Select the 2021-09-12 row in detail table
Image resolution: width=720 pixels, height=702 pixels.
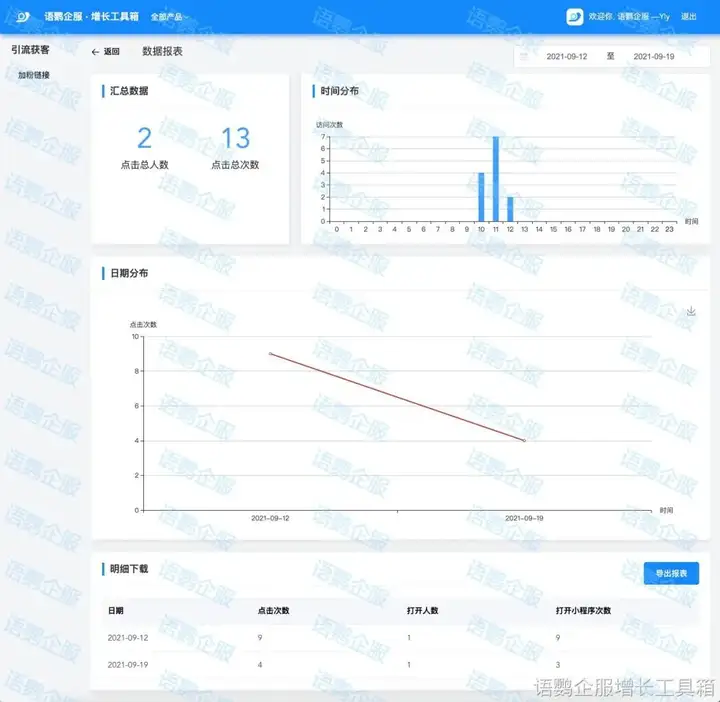[400, 637]
